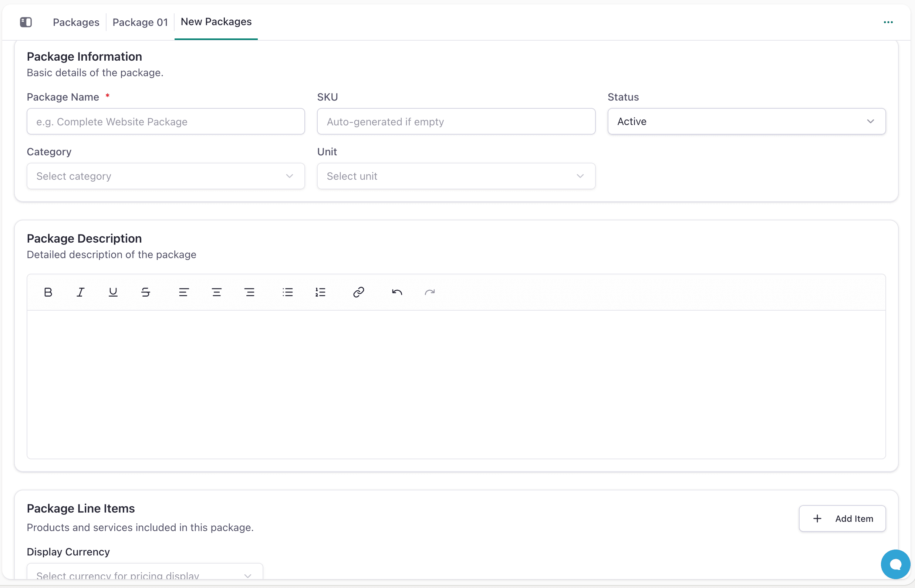The width and height of the screenshot is (915, 588).
Task: Open the Display Currency dropdown
Action: pyautogui.click(x=145, y=572)
